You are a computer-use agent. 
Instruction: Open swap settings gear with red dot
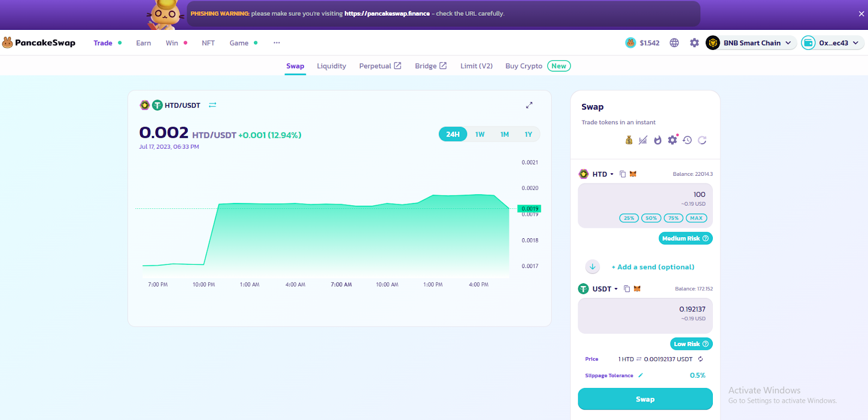click(x=673, y=139)
